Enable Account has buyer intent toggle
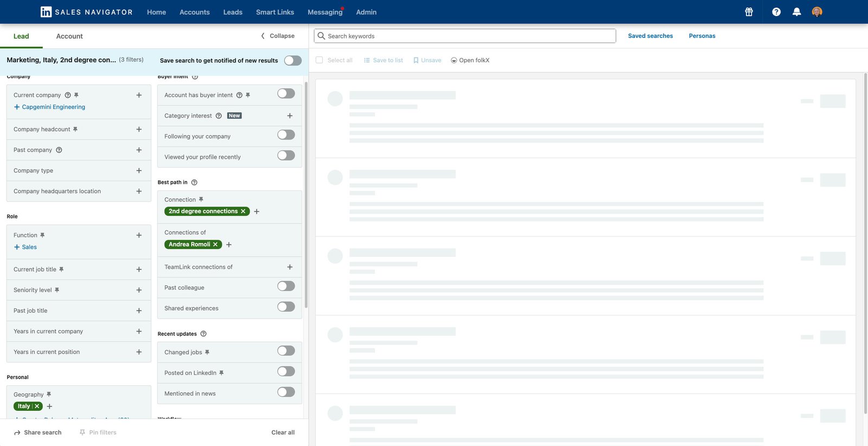 (286, 94)
